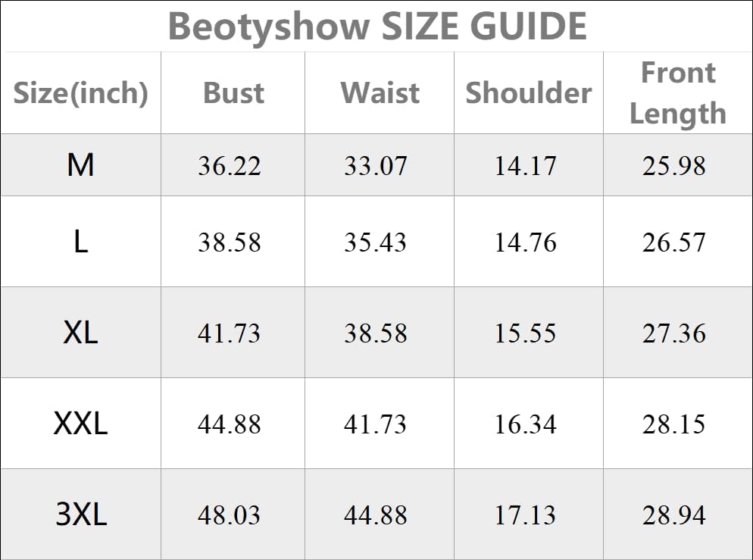Click the L shoulder value 14.76

(526, 242)
